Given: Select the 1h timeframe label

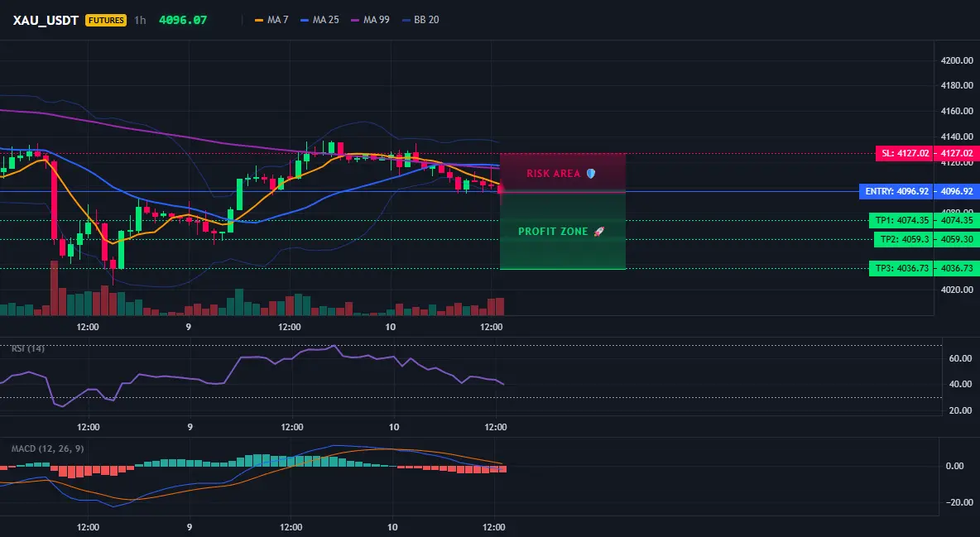Looking at the screenshot, I should click(x=140, y=20).
